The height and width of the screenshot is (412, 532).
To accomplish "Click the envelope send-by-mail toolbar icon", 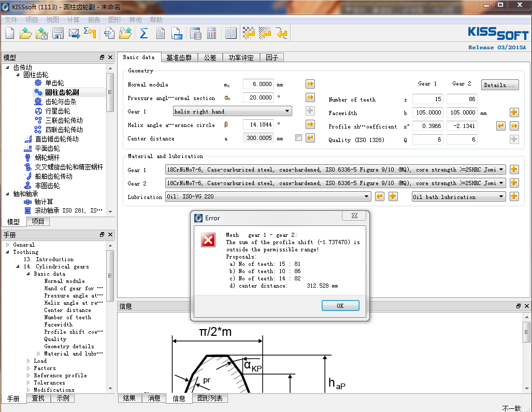I will [74, 33].
